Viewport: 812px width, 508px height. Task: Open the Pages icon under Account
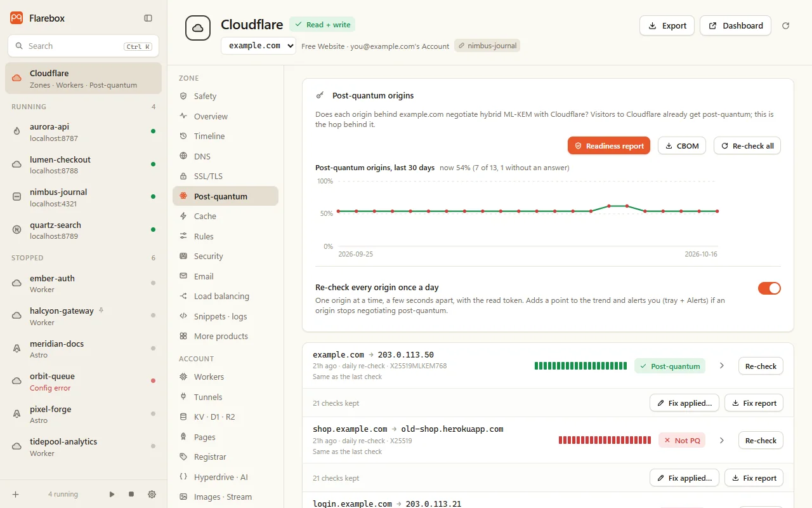(x=183, y=437)
